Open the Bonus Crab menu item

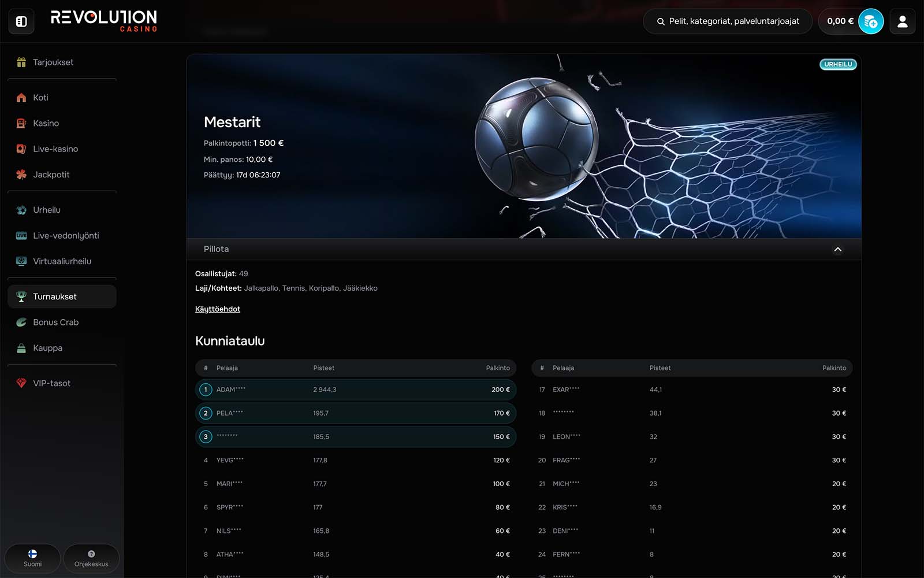(x=55, y=323)
